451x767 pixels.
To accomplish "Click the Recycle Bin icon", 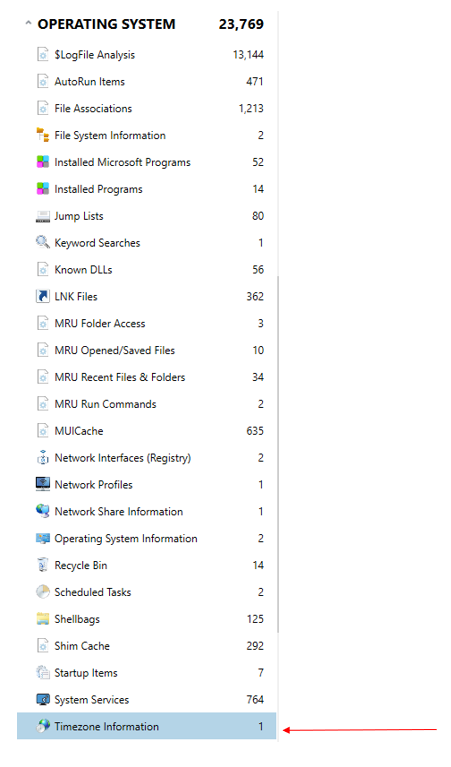I will pyautogui.click(x=43, y=565).
